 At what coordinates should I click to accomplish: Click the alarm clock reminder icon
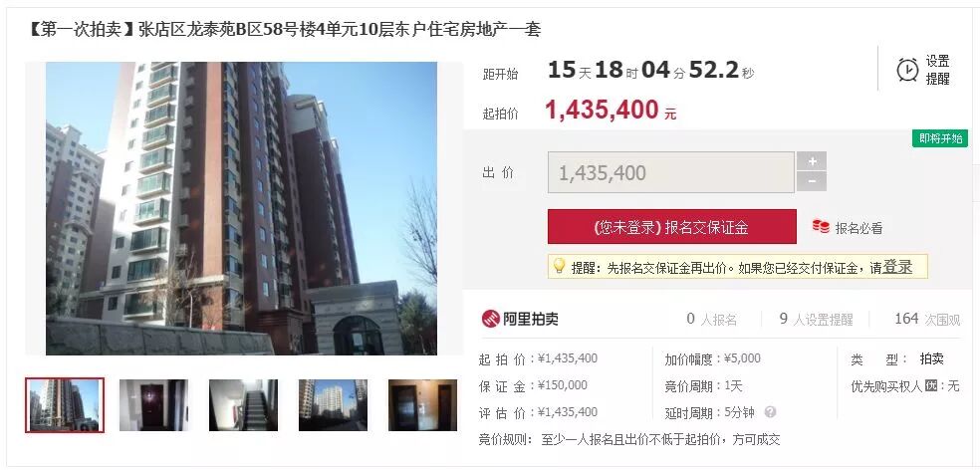tap(907, 70)
